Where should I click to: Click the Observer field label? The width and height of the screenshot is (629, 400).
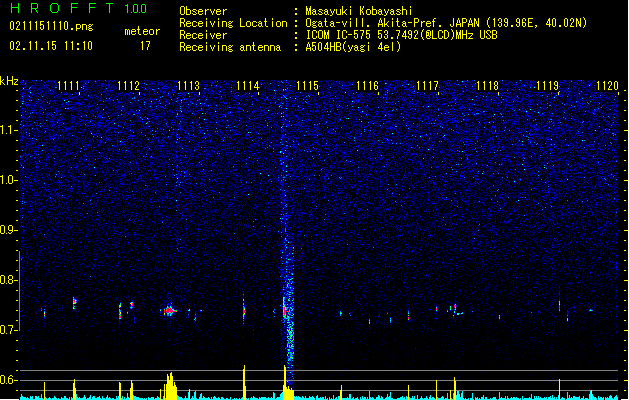[203, 11]
